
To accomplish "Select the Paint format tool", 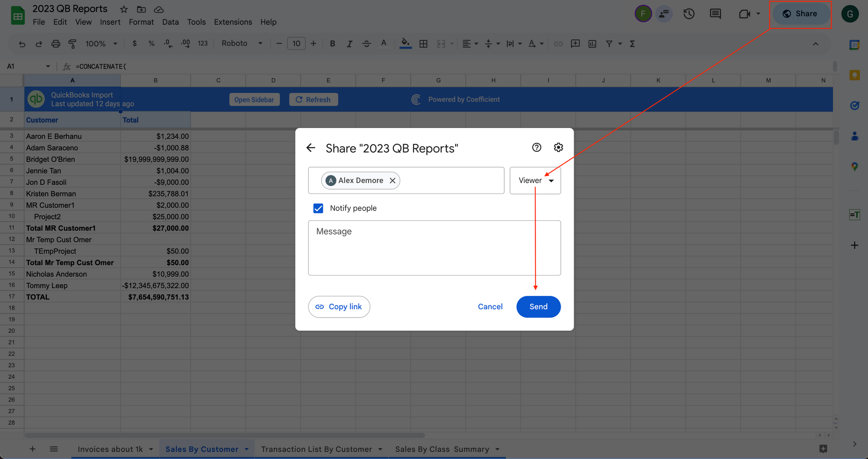I will pos(72,44).
